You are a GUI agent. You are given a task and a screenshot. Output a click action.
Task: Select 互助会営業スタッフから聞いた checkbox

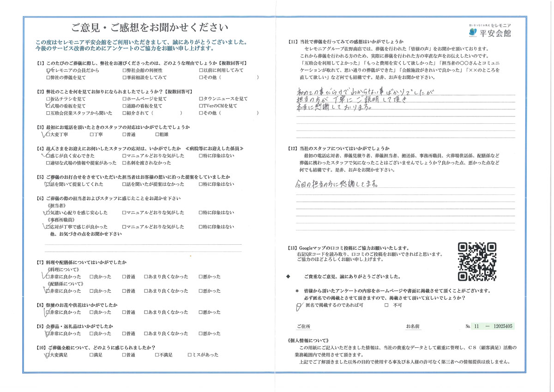pos(48,113)
